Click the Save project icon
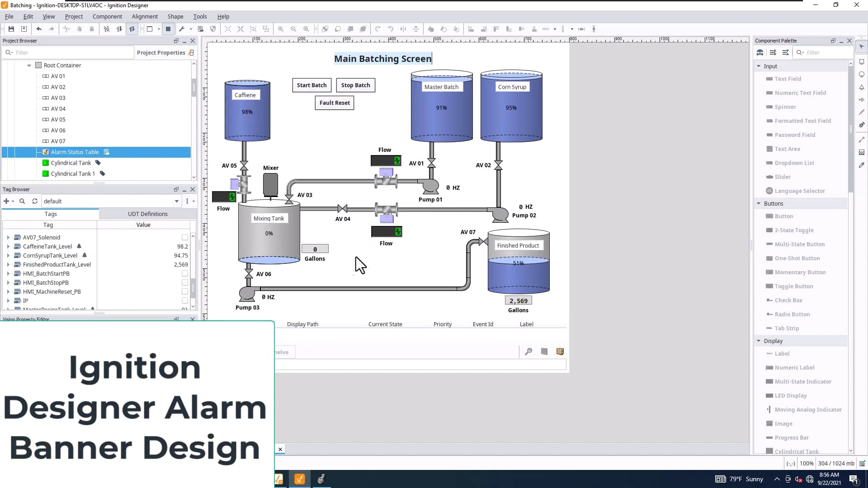Image resolution: width=868 pixels, height=488 pixels. point(11,29)
